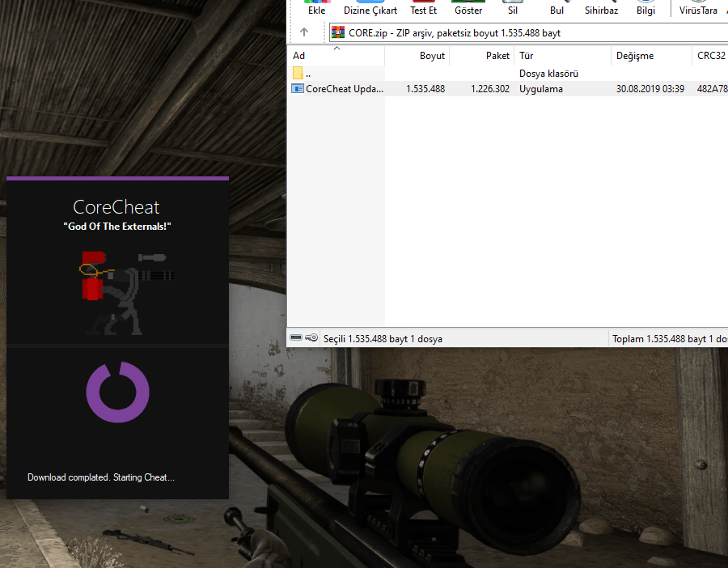Sort by Ad column header

336,56
